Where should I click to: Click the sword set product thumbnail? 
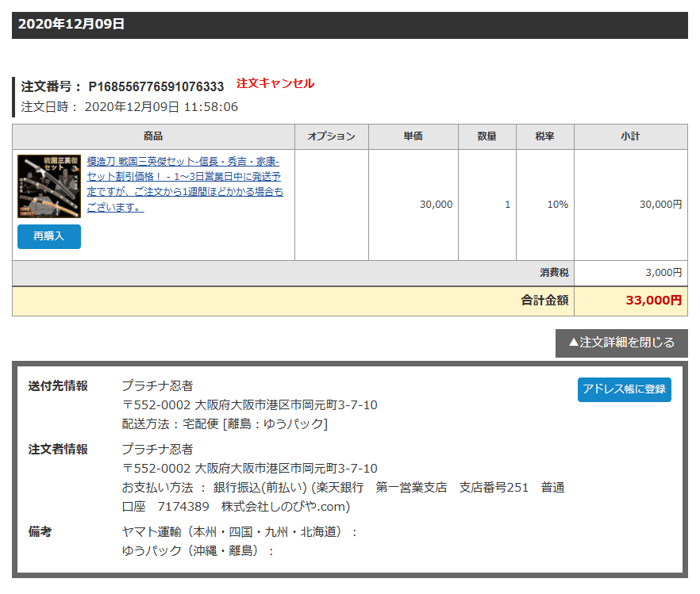pyautogui.click(x=49, y=186)
